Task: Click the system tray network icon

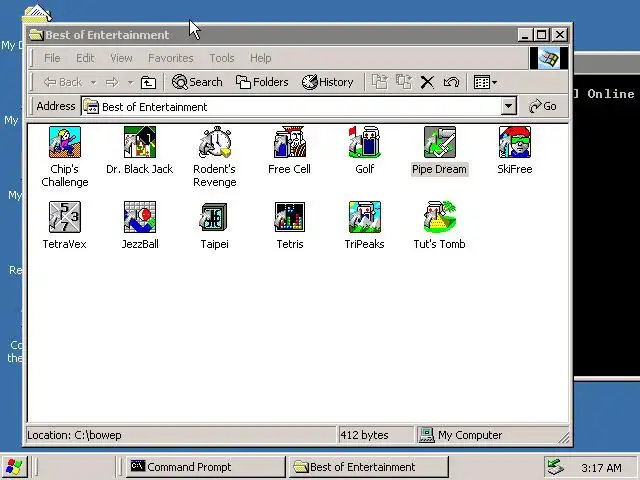Action: 555,467
